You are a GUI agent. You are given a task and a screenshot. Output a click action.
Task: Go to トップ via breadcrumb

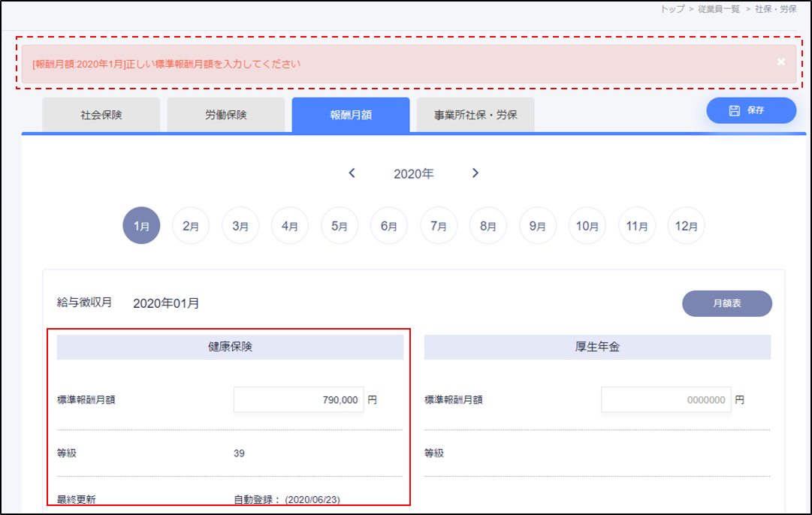pos(672,9)
